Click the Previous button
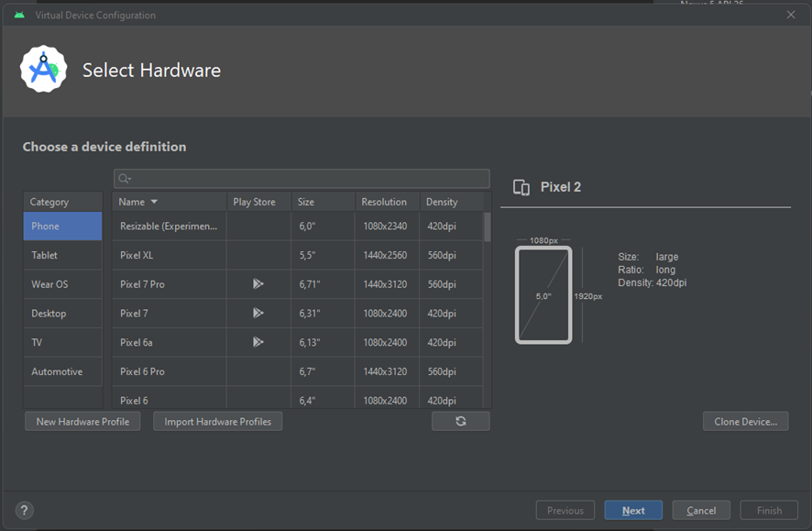Viewport: 812px width, 531px height. pos(565,510)
